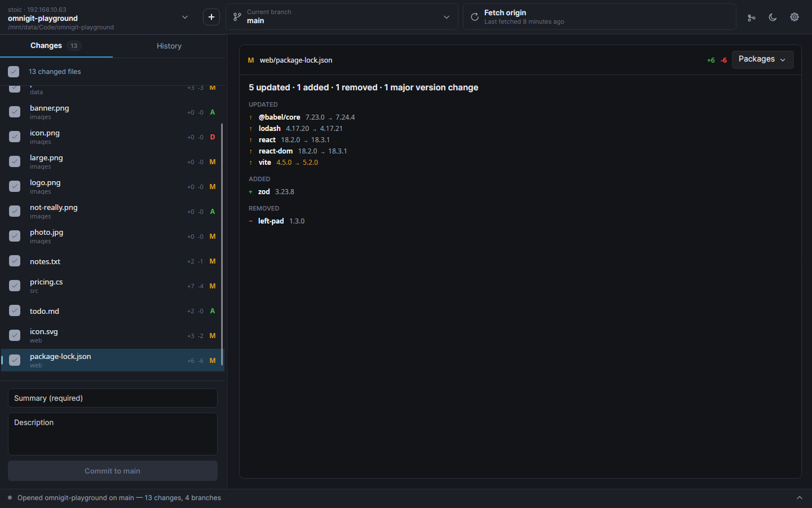
Task: Click the Fetch origin refresh icon
Action: point(475,17)
